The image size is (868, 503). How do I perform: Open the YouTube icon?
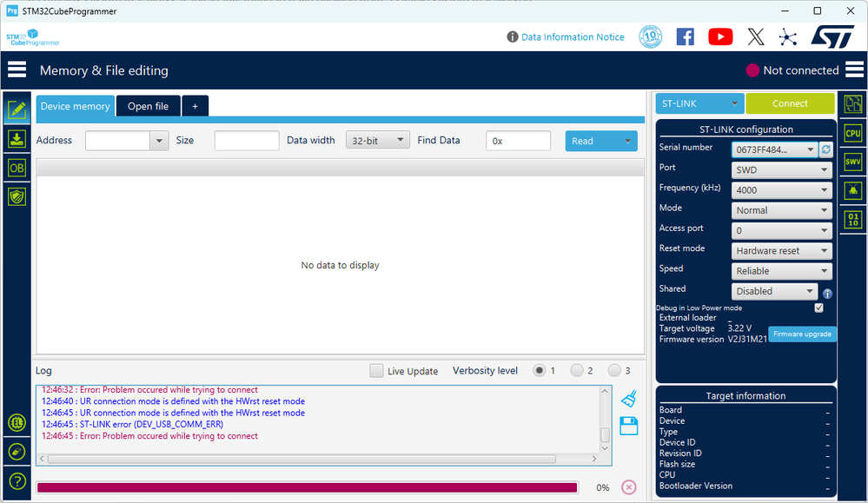pyautogui.click(x=720, y=37)
